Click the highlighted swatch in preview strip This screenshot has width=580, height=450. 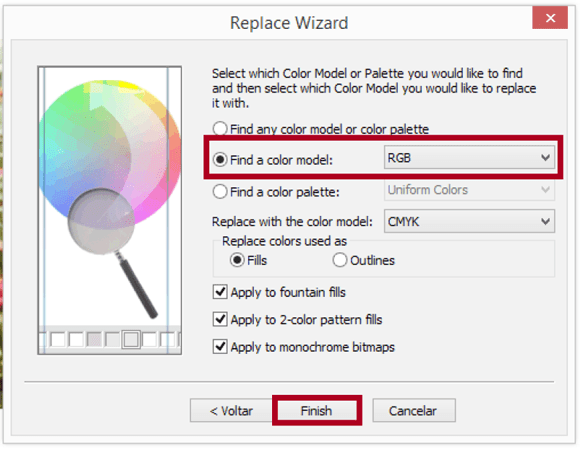131,339
